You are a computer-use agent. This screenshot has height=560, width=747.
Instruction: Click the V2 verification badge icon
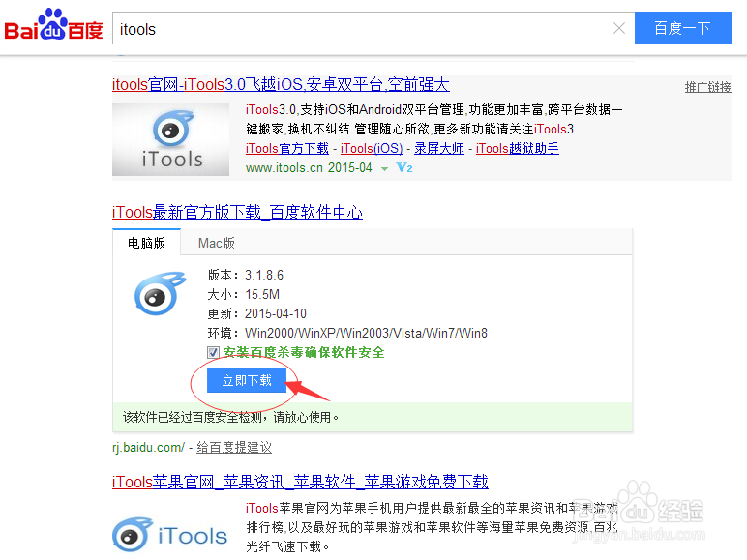point(404,167)
